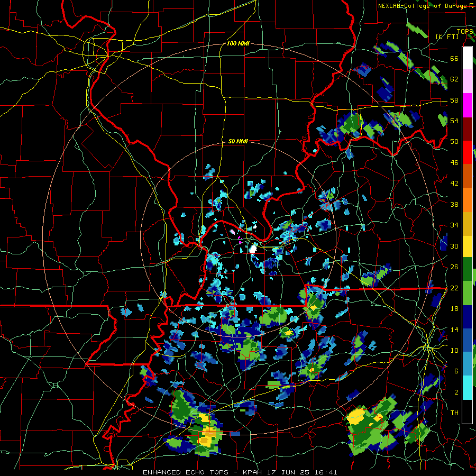Choose the dark orange legend band

(x=467, y=176)
